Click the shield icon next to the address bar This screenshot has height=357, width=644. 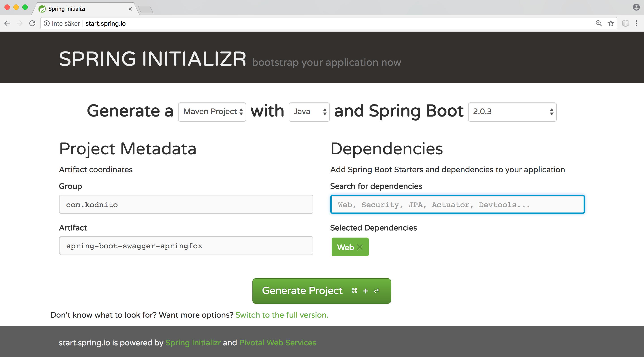[625, 23]
